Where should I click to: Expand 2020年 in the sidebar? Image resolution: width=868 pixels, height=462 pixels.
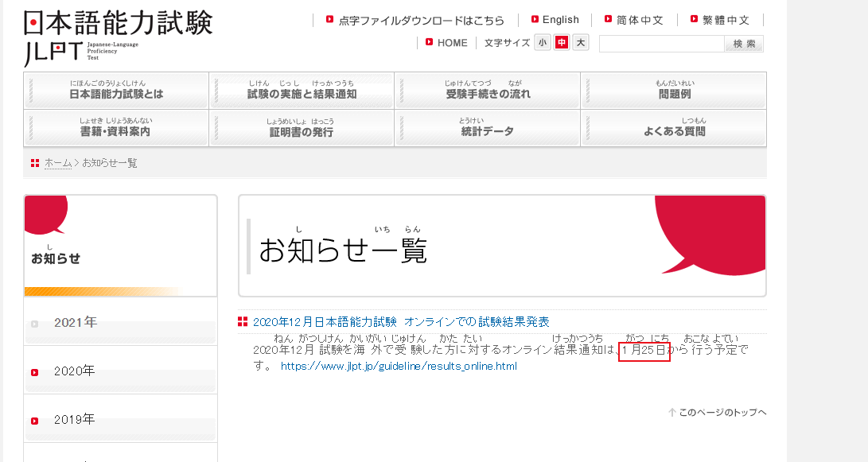pos(74,371)
